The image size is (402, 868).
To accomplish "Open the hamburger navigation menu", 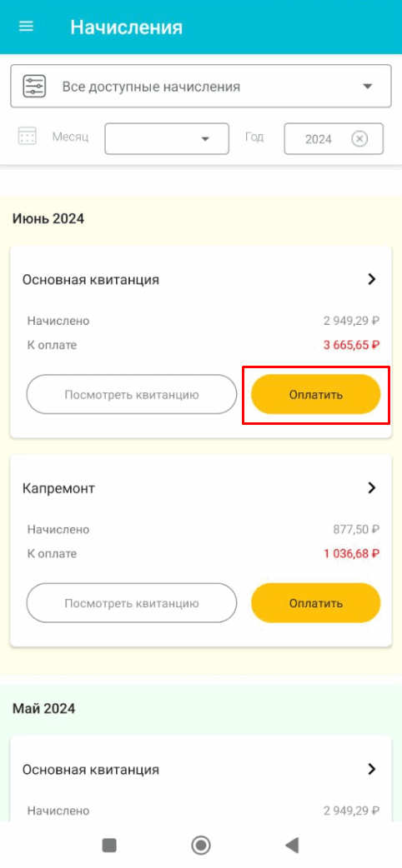I will click(26, 27).
